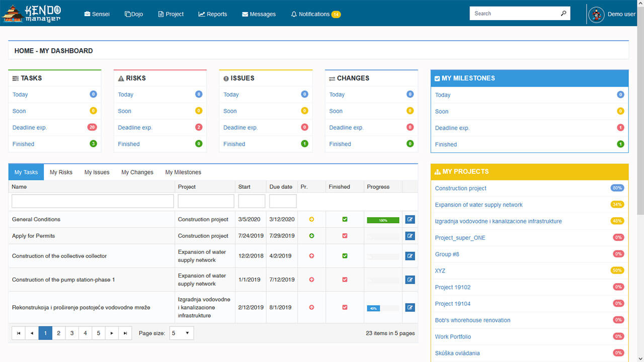Open the Sensei menu
Image resolution: width=644 pixels, height=362 pixels.
(x=97, y=14)
